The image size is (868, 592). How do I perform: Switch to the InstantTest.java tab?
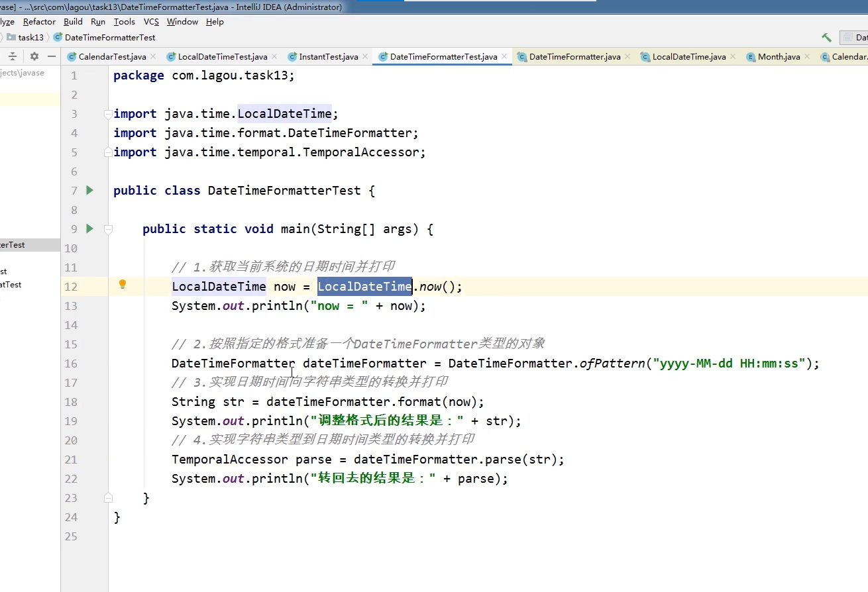[x=329, y=57]
